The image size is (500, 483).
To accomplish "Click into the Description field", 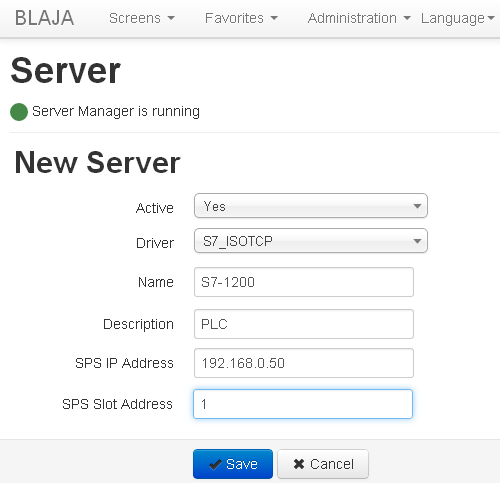I will 304,324.
